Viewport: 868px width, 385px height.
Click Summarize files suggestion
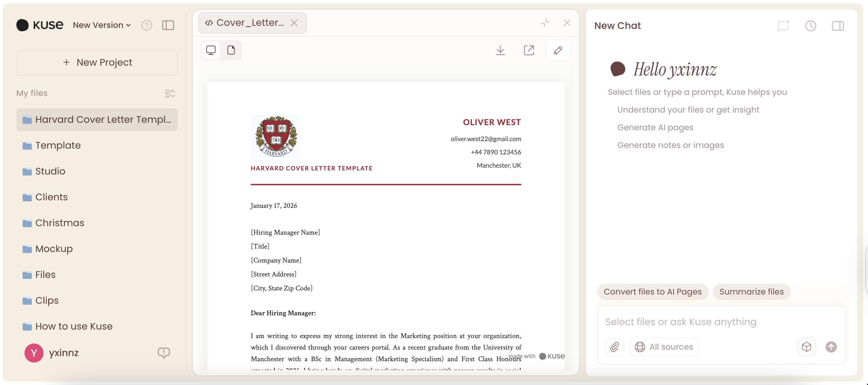tap(751, 292)
